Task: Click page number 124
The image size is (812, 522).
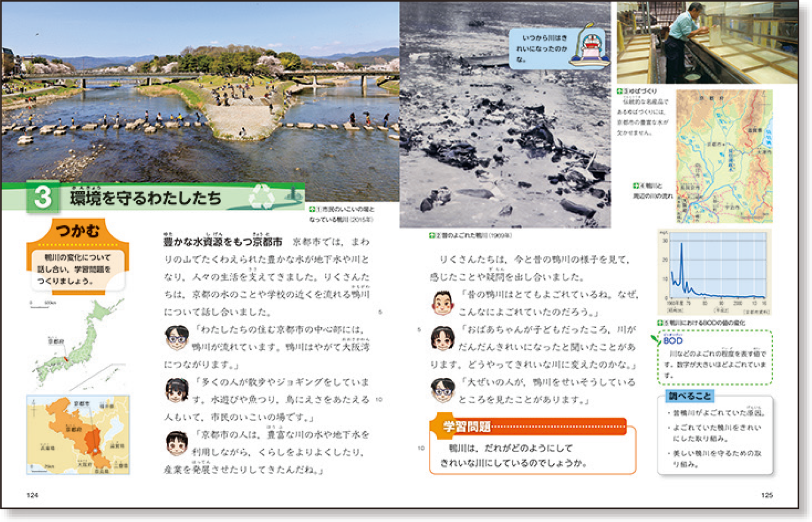Action: [32, 495]
